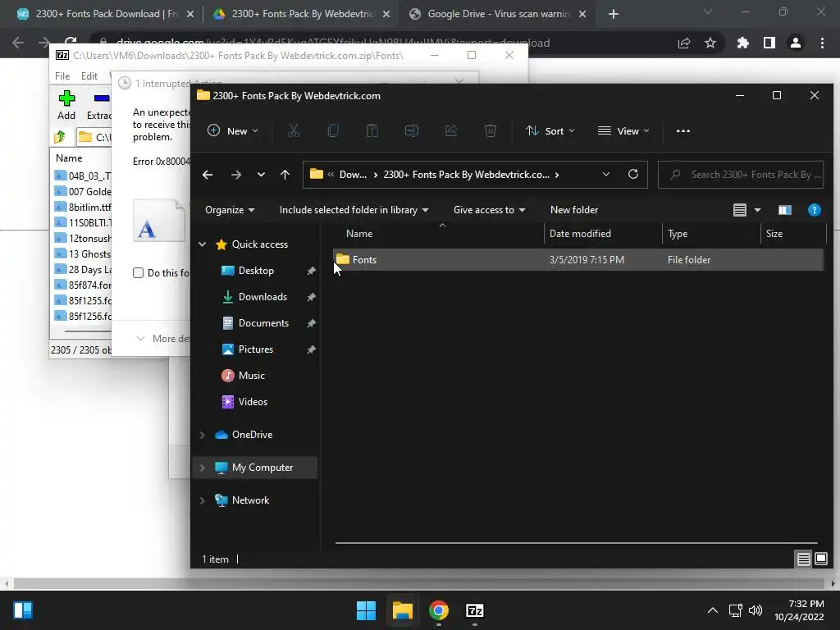
Task: Open File Explorer from the taskbar
Action: 402,610
